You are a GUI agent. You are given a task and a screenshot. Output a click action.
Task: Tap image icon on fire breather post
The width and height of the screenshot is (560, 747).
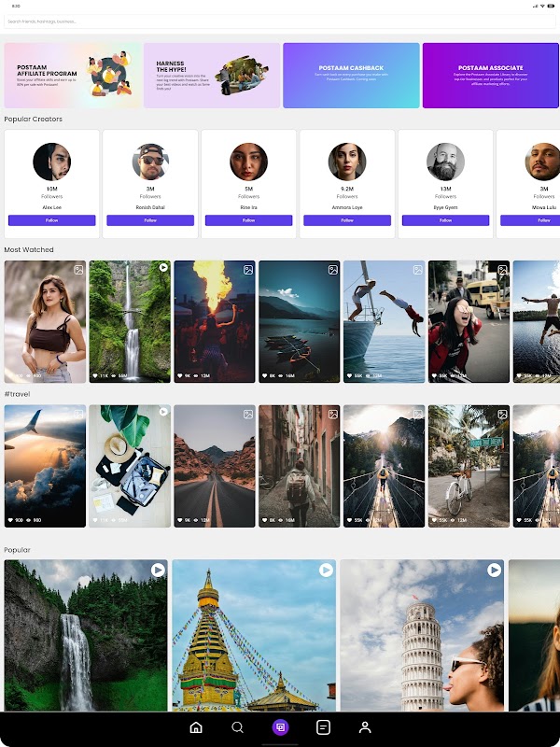click(248, 270)
